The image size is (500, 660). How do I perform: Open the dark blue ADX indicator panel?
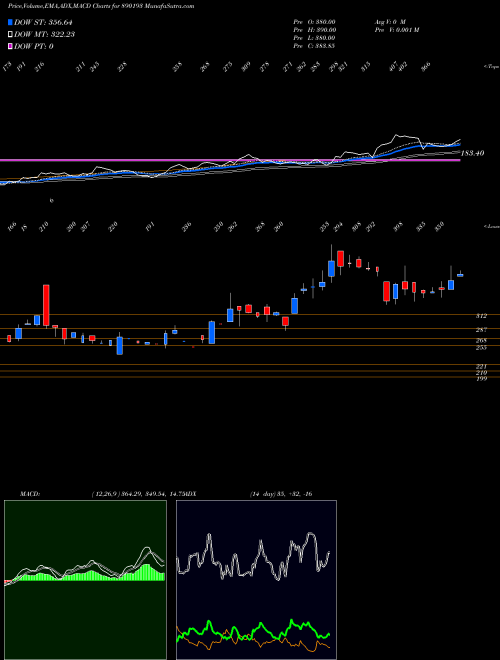256,580
